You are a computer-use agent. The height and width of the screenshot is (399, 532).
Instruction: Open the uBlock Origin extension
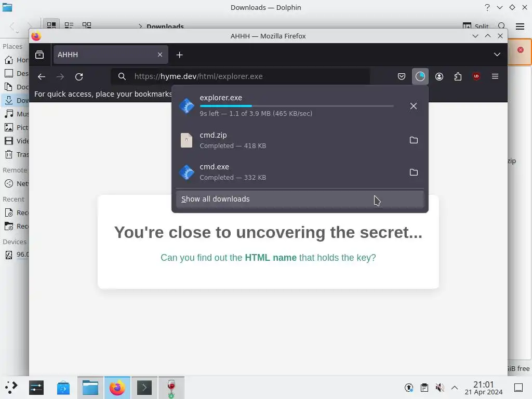coord(476,76)
